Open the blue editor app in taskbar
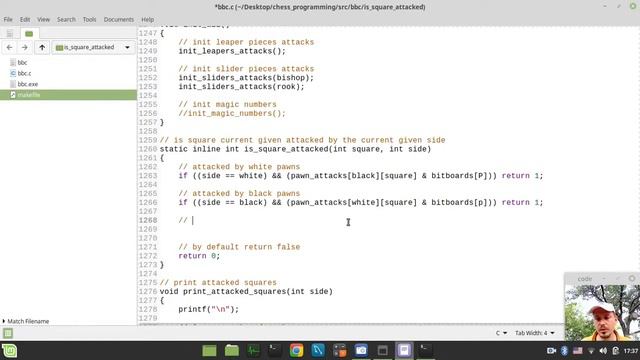The height and width of the screenshot is (360, 640). click(x=318, y=351)
